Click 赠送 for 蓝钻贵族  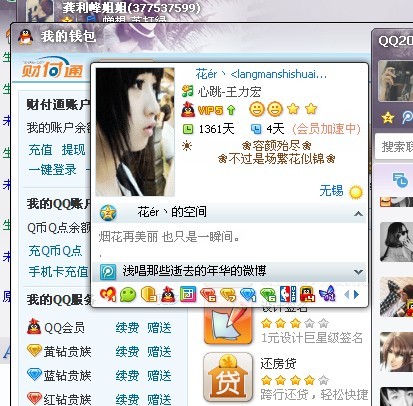159,376
